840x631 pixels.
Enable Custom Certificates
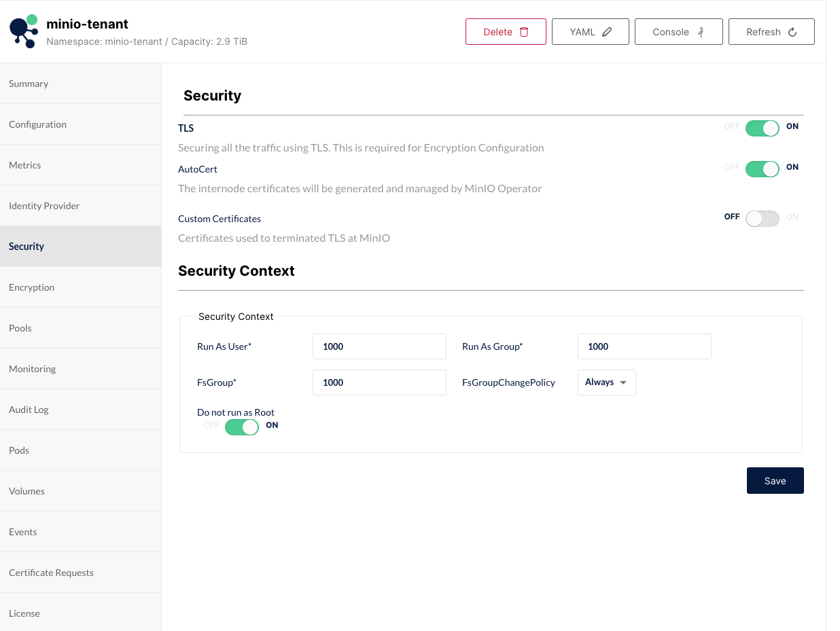pos(762,218)
